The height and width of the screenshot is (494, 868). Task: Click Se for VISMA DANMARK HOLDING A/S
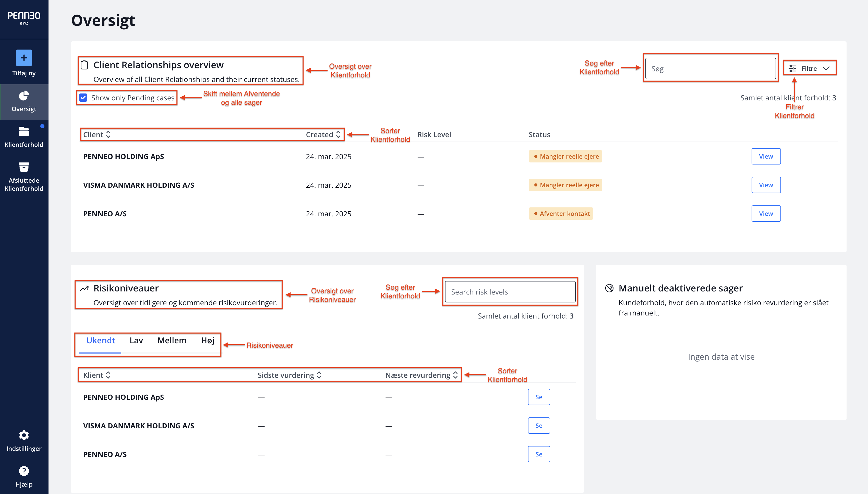pyautogui.click(x=539, y=426)
